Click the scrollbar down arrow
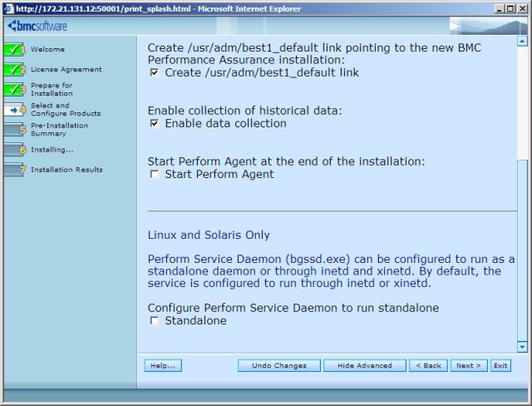This screenshot has height=406, width=532. tap(522, 347)
